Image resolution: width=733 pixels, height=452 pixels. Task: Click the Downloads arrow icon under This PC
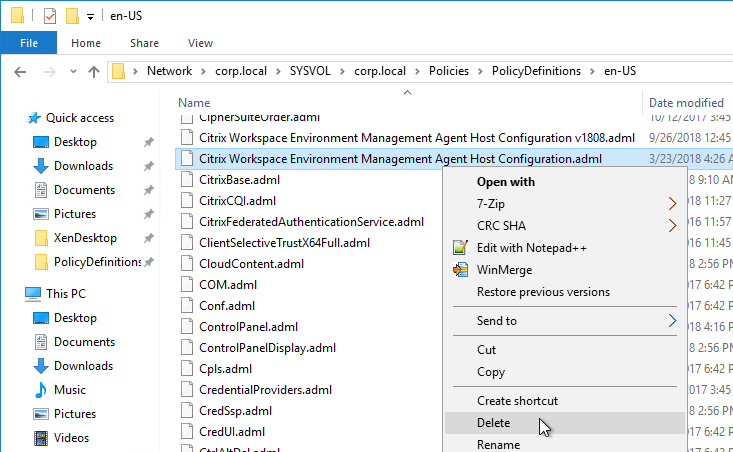41,366
